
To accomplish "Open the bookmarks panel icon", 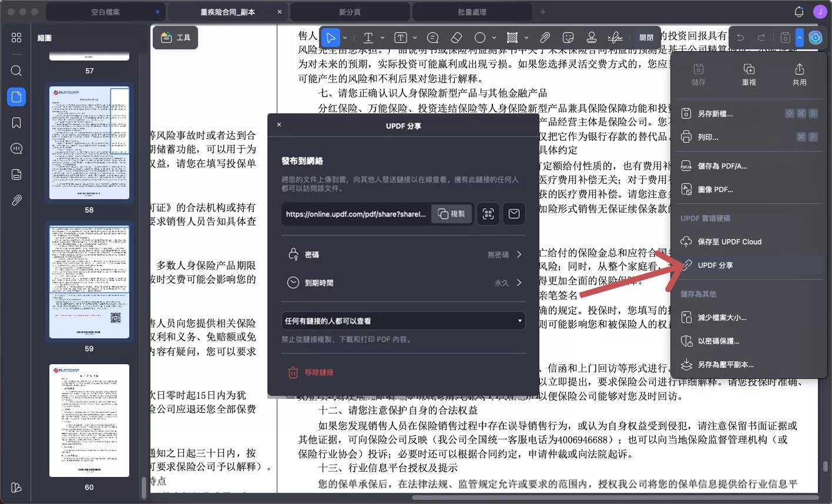I will coord(16,123).
